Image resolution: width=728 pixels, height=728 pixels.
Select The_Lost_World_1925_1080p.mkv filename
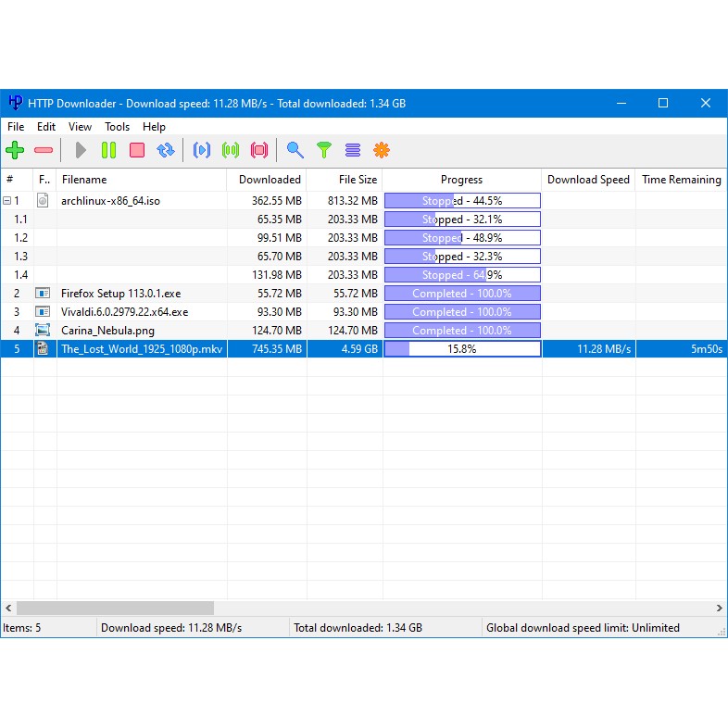click(142, 348)
